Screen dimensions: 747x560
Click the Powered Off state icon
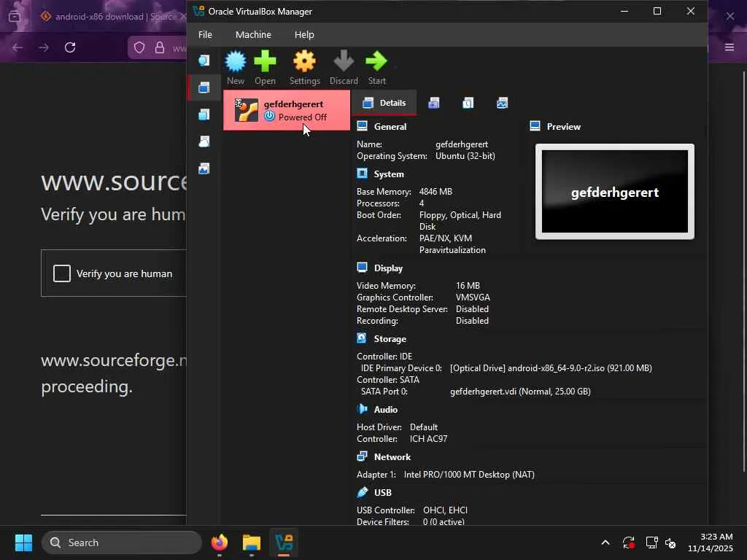point(270,116)
